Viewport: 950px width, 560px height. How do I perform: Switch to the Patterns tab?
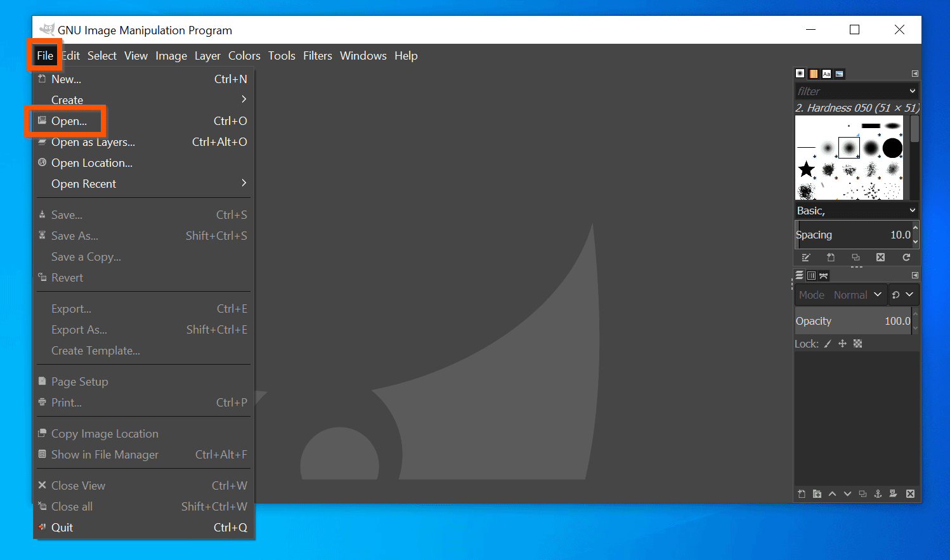[813, 74]
